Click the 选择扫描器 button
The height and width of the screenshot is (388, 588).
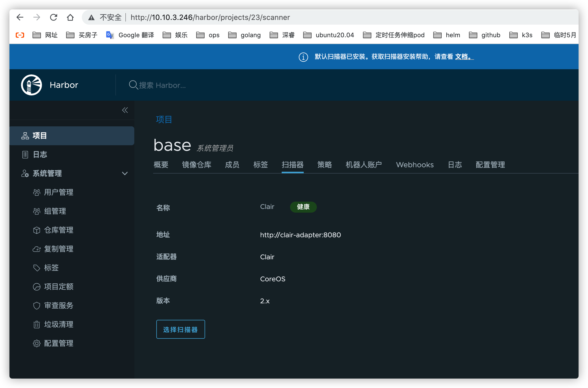(x=180, y=329)
